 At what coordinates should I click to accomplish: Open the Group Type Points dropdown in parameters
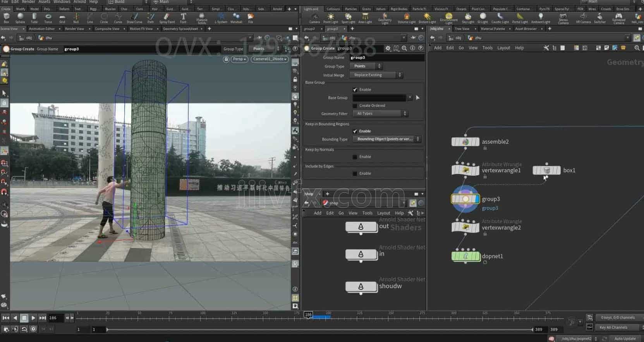pos(366,66)
